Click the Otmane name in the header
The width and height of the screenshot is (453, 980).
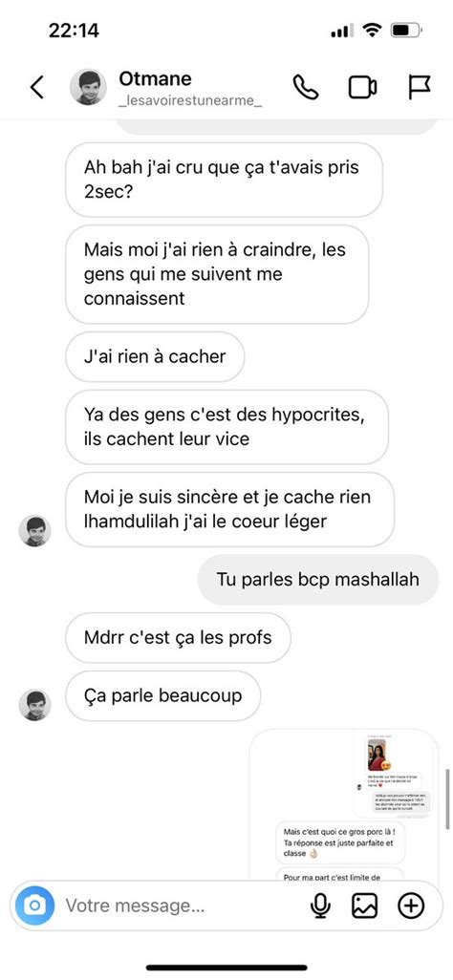click(x=155, y=78)
